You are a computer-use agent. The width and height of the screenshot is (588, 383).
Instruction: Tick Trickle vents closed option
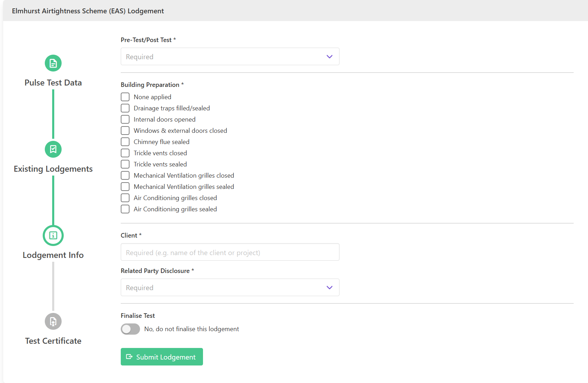point(125,153)
